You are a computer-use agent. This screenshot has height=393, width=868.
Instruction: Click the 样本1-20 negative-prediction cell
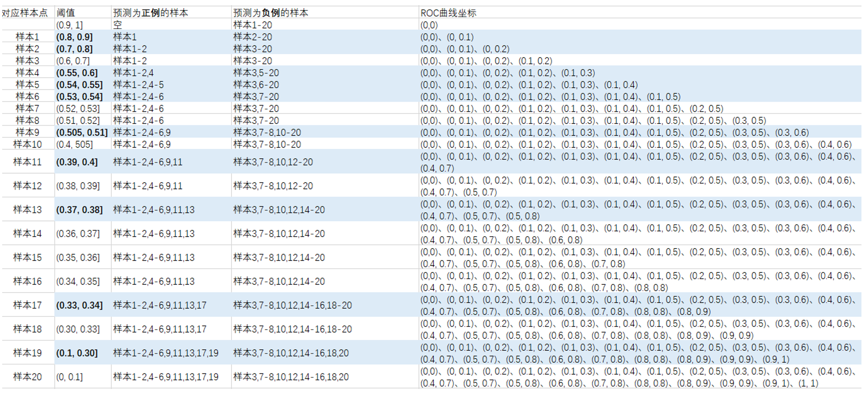(252, 25)
